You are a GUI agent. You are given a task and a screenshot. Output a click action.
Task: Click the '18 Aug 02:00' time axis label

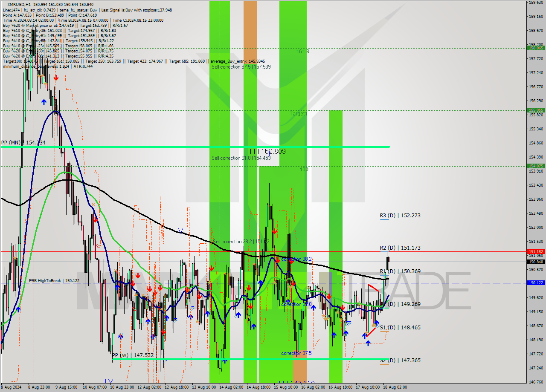[x=395, y=387]
